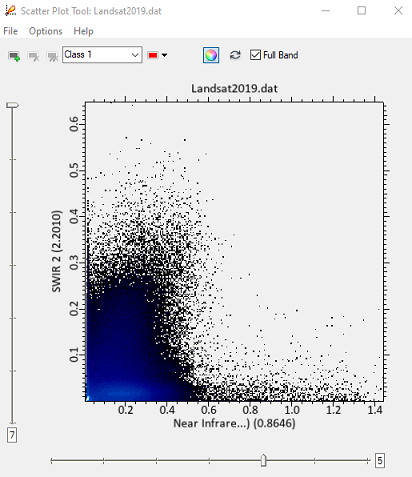Click the X band number field showing 5
This screenshot has height=477, width=412.
point(380,461)
